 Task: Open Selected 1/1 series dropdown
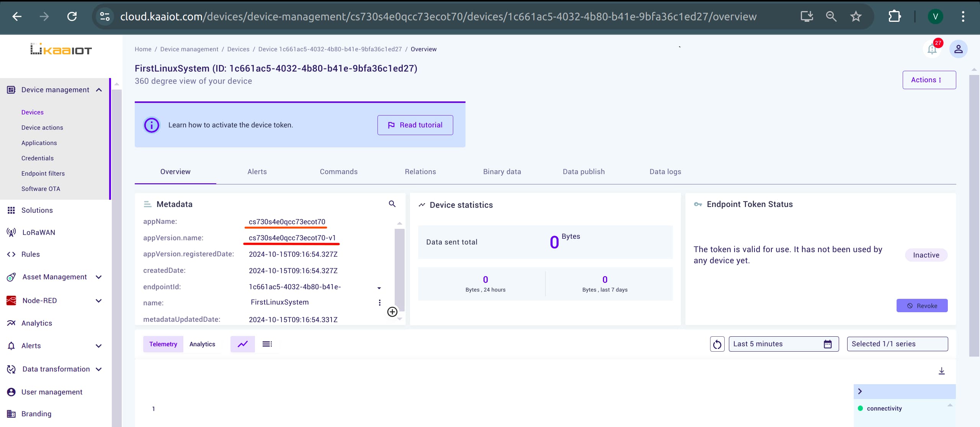click(x=897, y=344)
